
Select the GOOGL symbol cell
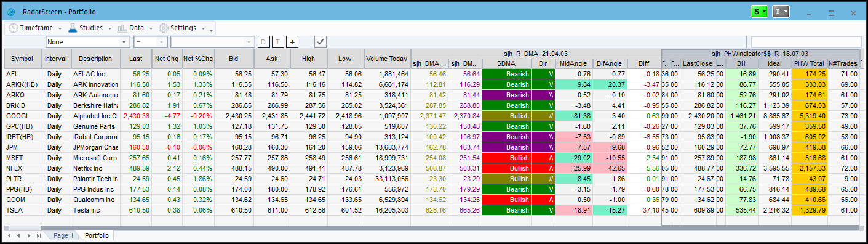coord(22,116)
